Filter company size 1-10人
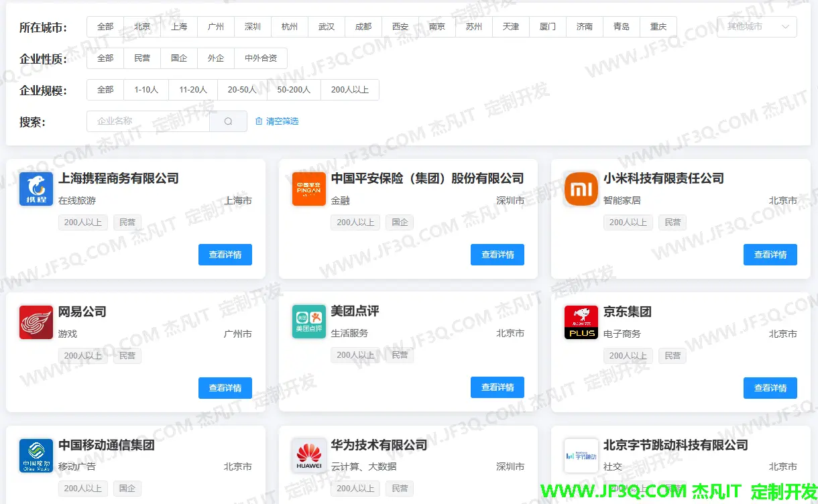Image resolution: width=818 pixels, height=504 pixels. point(146,90)
